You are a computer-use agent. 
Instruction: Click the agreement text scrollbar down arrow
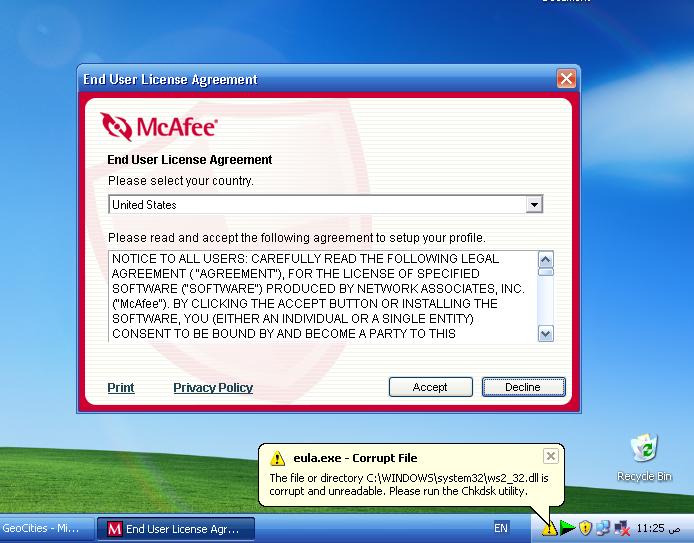[x=545, y=334]
